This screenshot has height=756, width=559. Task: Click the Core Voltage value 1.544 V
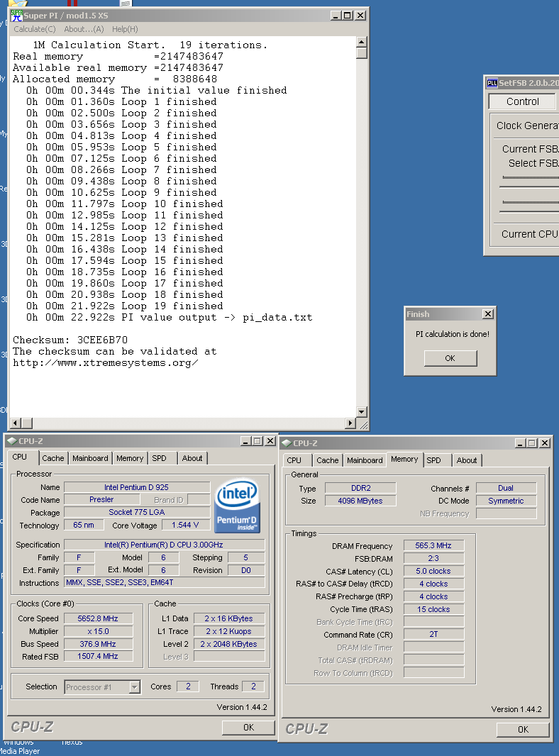[185, 525]
